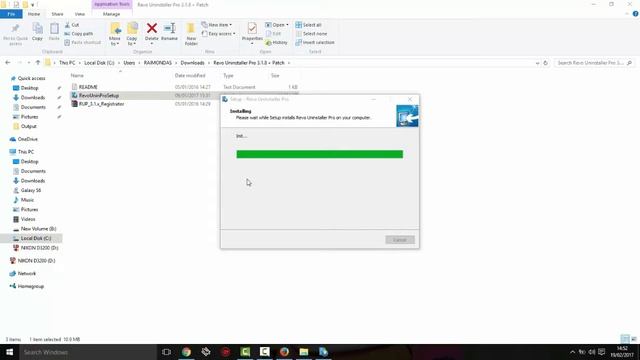Click the address bar refresh icon
The image size is (640, 360).
pos(545,63)
